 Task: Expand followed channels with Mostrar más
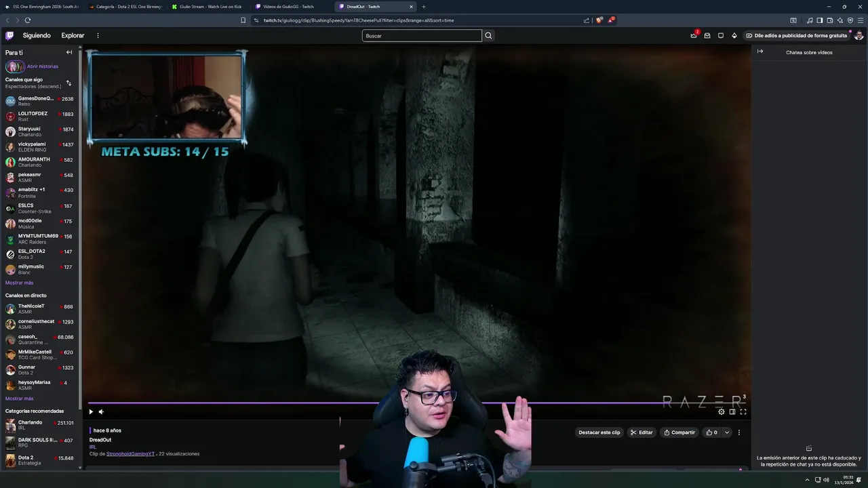19,283
